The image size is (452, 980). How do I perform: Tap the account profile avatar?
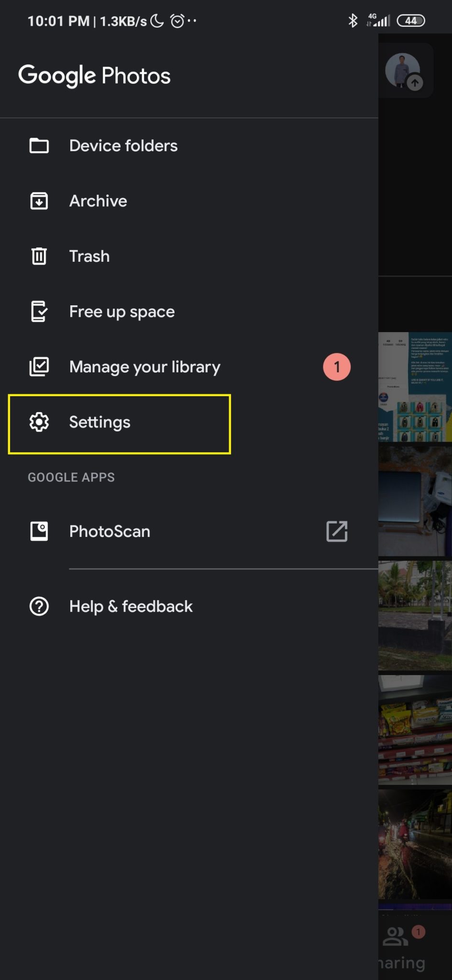pyautogui.click(x=403, y=71)
